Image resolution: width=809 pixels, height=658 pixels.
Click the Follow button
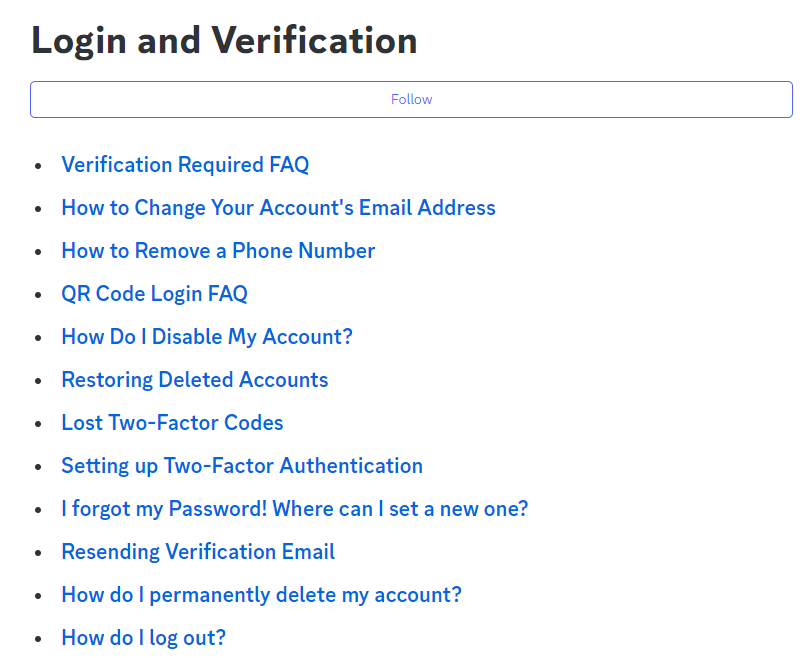click(x=411, y=99)
